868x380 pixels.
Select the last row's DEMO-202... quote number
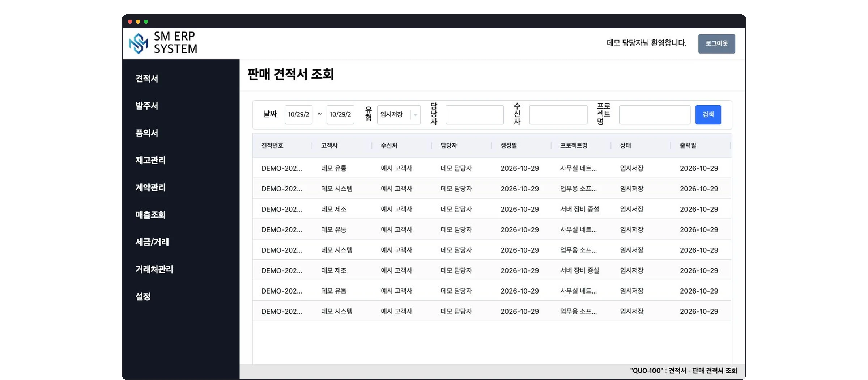tap(281, 311)
